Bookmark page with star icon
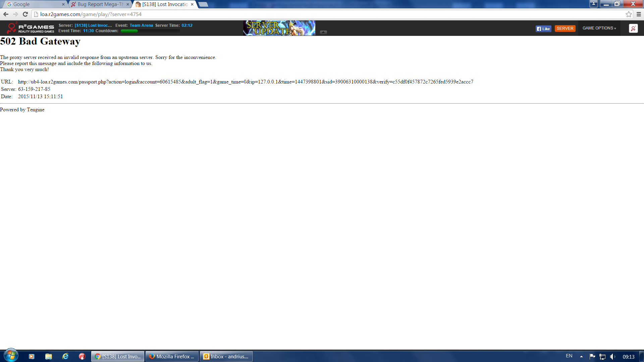644x362 pixels. pos(629,14)
